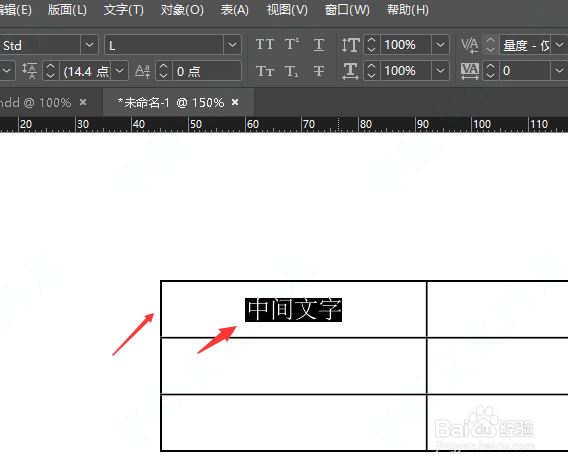Screen dimensions: 568x466
Task: Toggle All Caps (TT) formatting
Action: 265,45
